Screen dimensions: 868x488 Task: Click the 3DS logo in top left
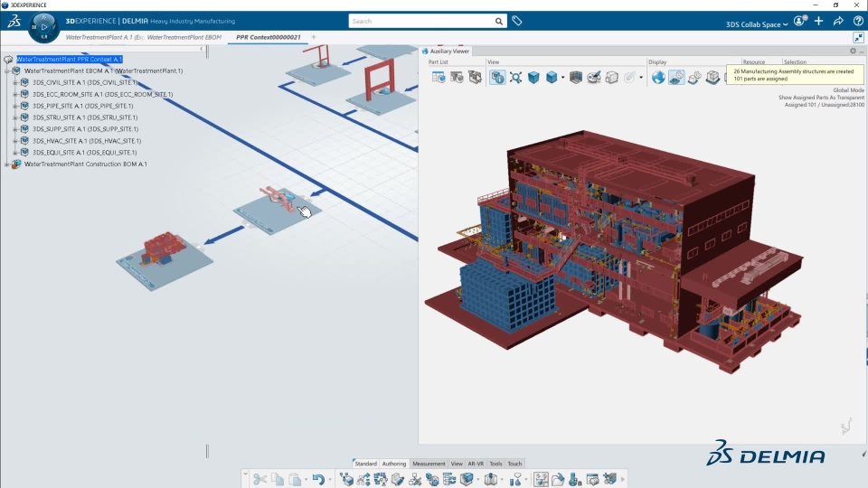click(x=14, y=21)
